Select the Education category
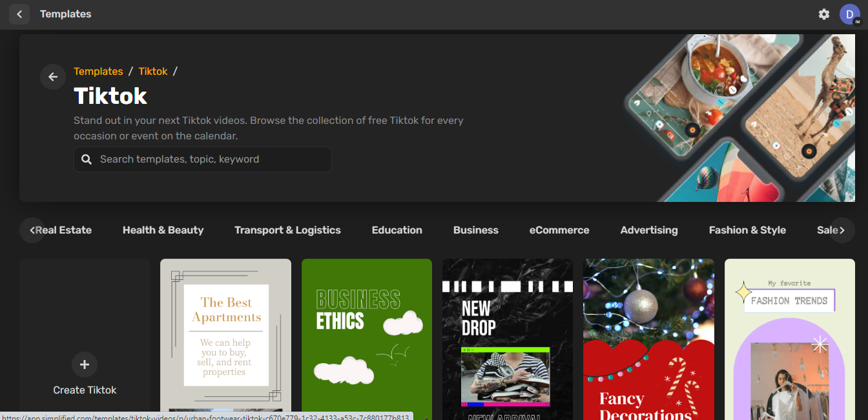This screenshot has width=868, height=420. pos(397,230)
